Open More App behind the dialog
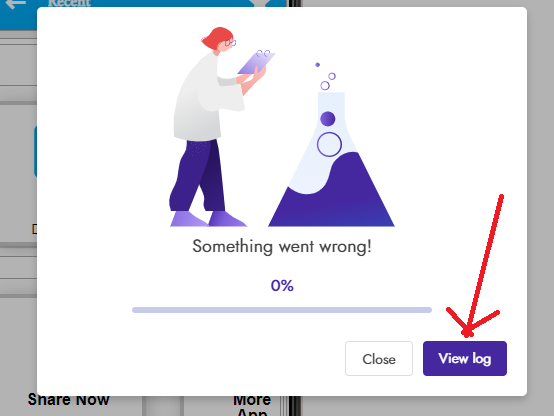554x416 pixels. (252, 406)
